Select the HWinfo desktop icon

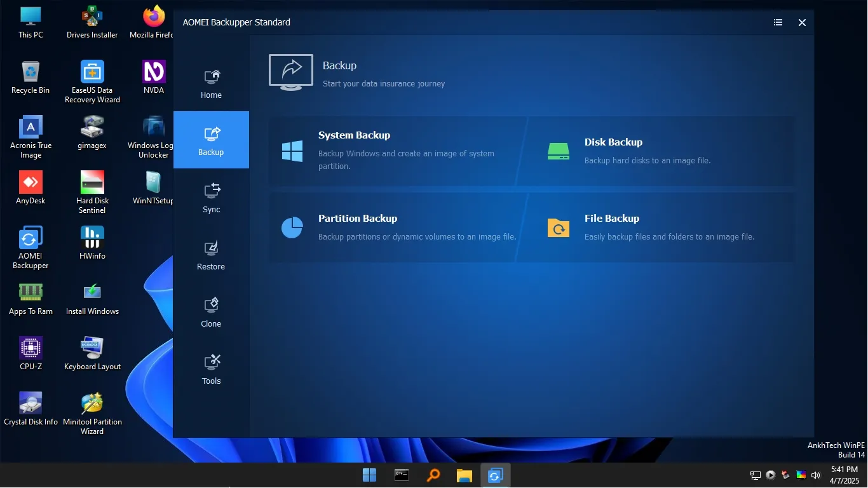coord(92,243)
